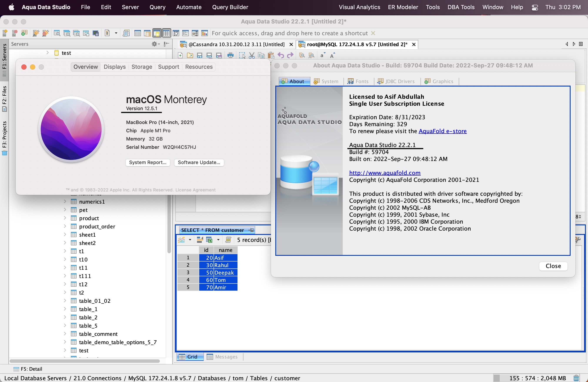Open the Query Builder menu

pos(230,7)
